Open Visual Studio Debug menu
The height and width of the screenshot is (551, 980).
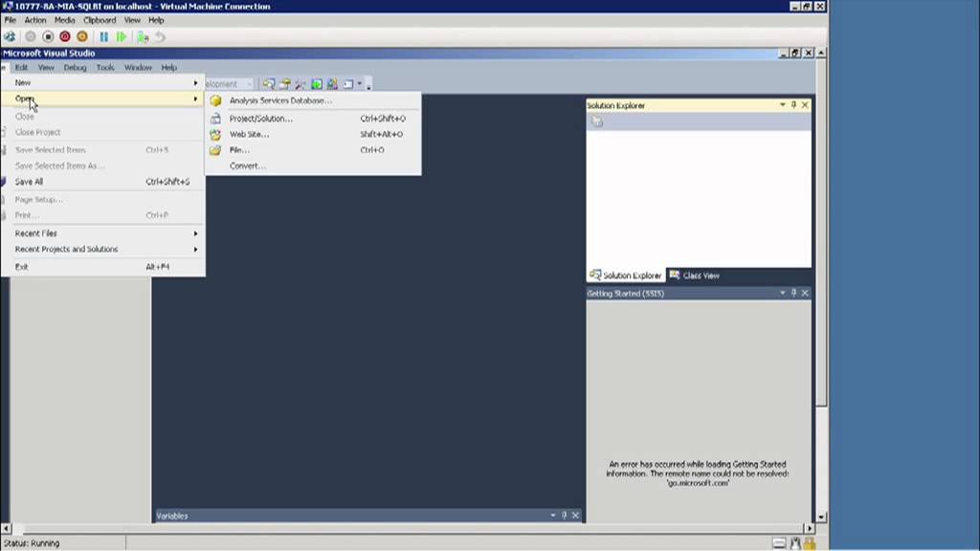[75, 68]
